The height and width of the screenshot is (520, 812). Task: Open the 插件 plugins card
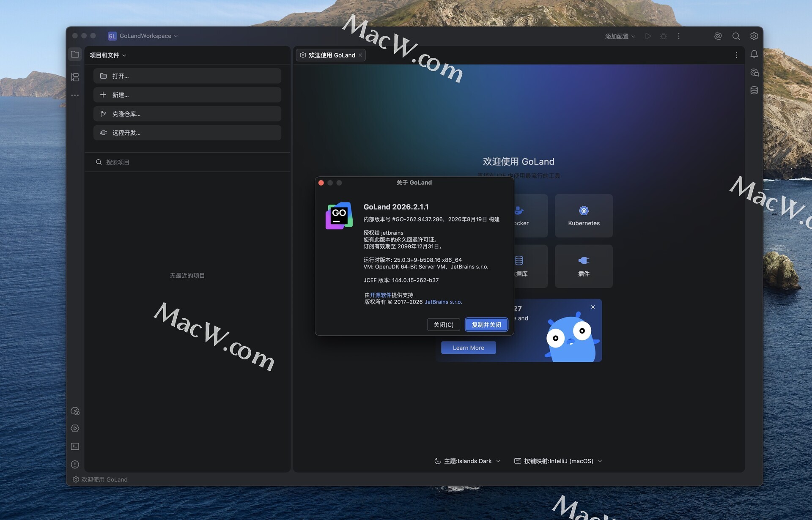tap(584, 266)
